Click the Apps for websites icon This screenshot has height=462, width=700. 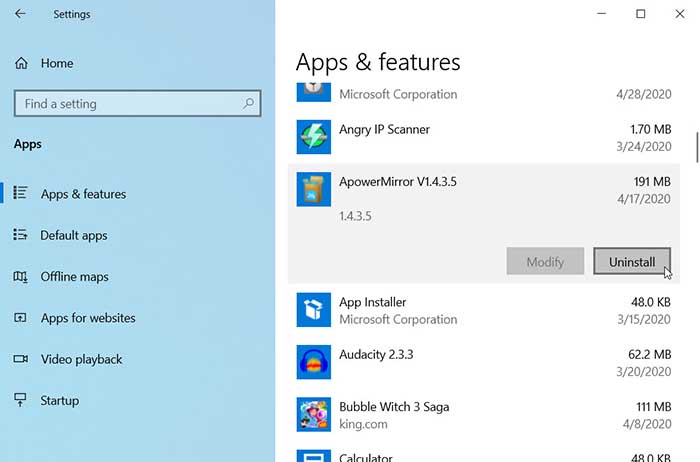20,318
